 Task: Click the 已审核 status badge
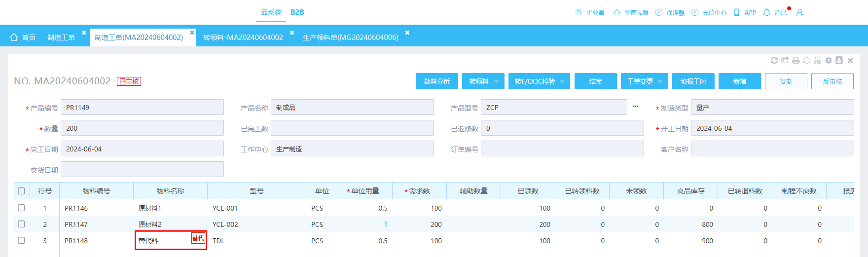click(x=129, y=81)
